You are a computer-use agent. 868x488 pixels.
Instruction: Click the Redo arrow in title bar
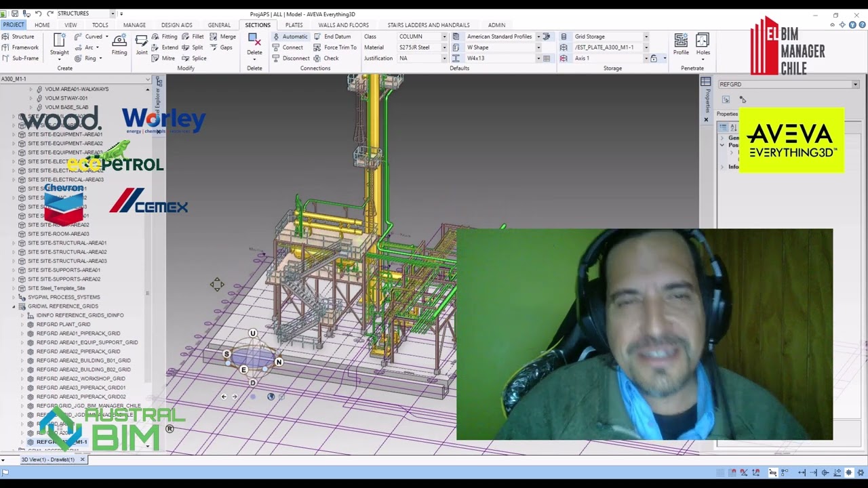[50, 14]
